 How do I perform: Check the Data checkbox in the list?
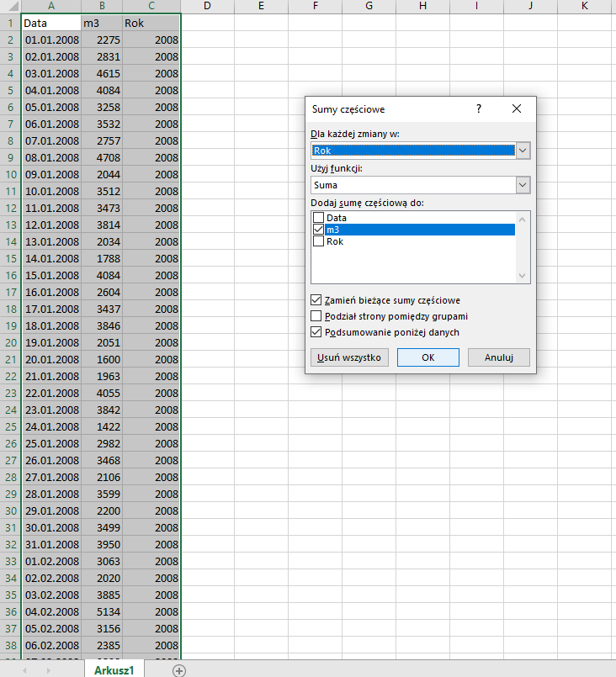(318, 218)
